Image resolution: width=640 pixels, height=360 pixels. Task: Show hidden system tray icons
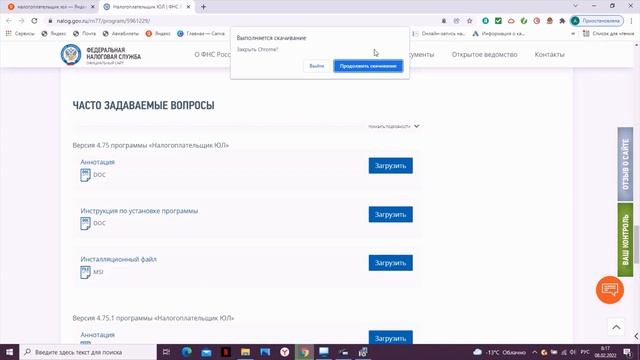click(x=534, y=352)
